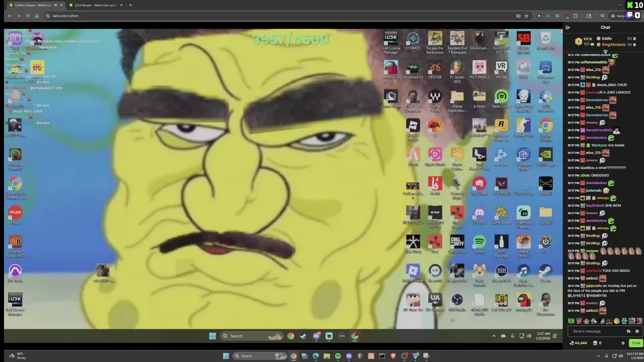Launch Bum Revenge desktop shortcut

[501, 247]
